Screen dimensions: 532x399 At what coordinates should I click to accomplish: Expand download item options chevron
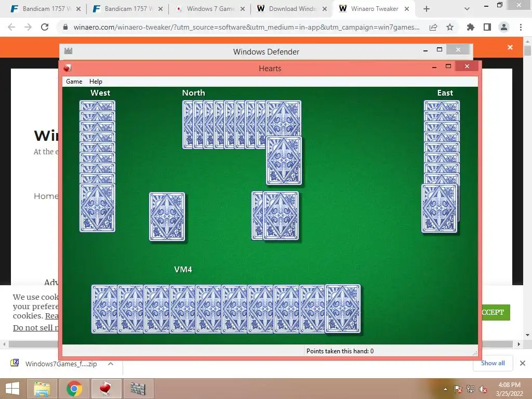(110, 364)
